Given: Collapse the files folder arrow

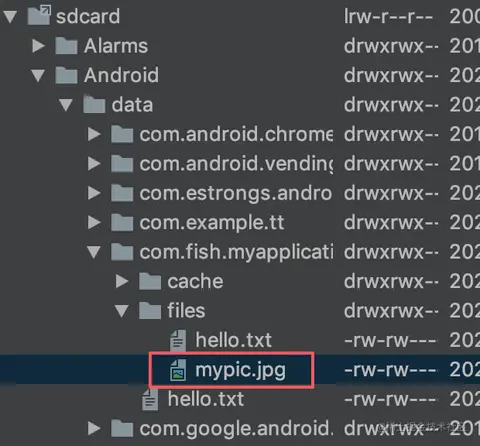Looking at the screenshot, I should 122,311.
